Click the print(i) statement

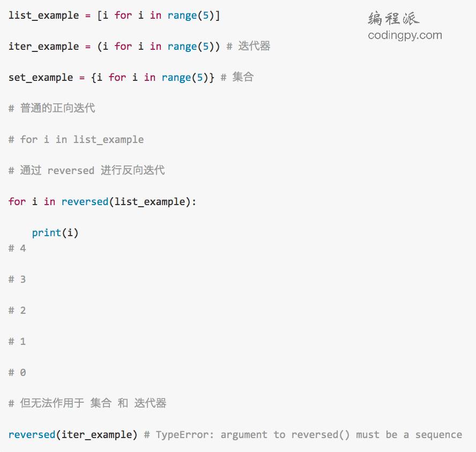(55, 232)
